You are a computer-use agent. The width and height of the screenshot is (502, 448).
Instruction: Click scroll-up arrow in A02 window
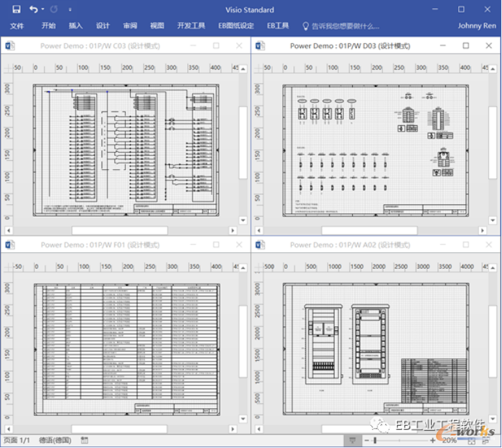tap(493, 268)
